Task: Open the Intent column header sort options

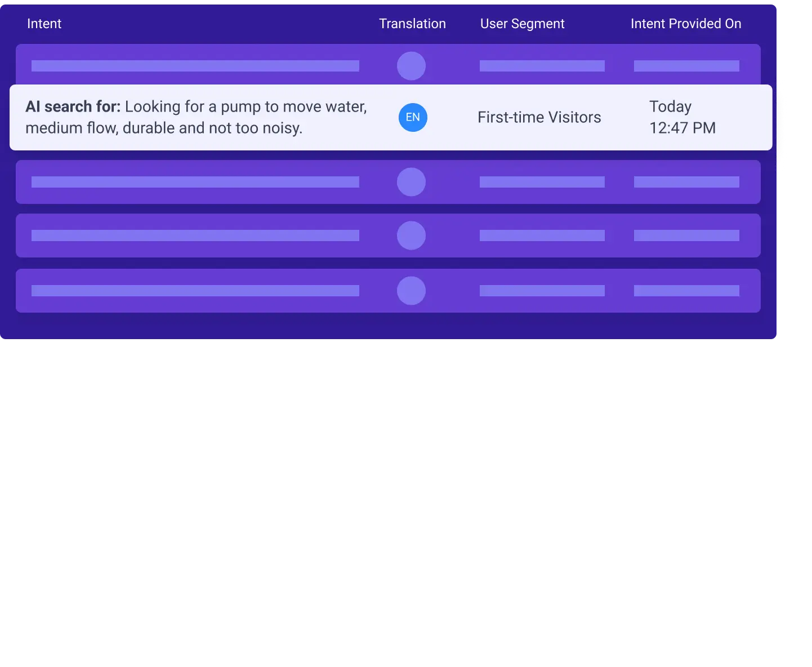Action: point(44,24)
